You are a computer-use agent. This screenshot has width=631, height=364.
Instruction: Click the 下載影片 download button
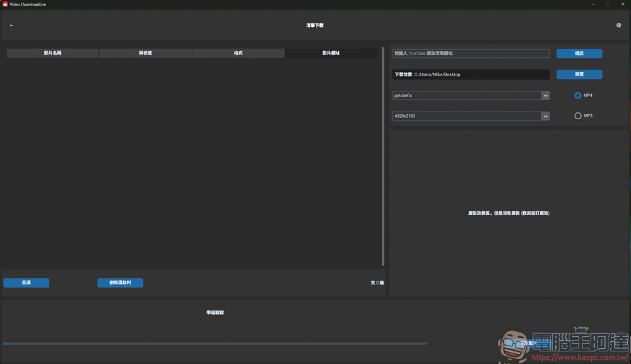point(529,343)
